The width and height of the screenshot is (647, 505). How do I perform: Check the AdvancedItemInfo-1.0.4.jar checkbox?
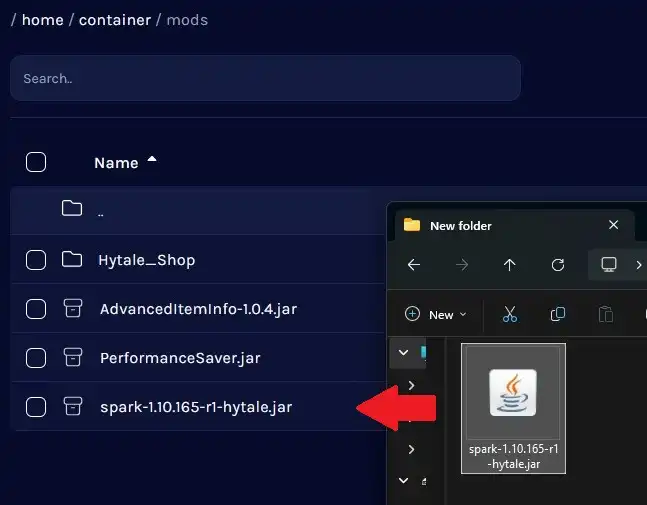pyautogui.click(x=36, y=309)
